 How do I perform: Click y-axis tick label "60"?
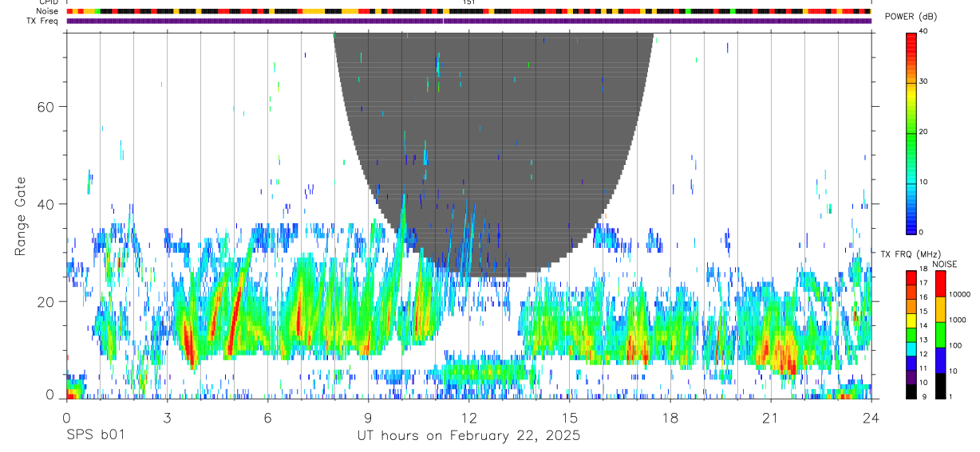click(x=46, y=107)
